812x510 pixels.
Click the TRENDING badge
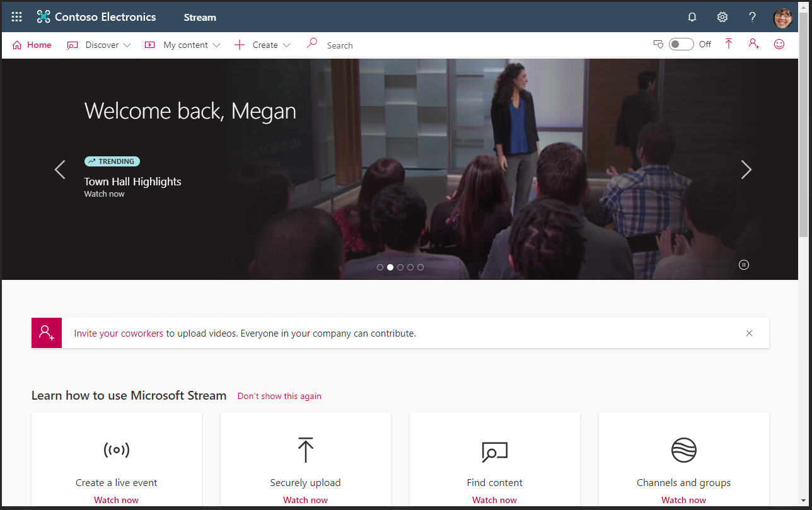112,161
